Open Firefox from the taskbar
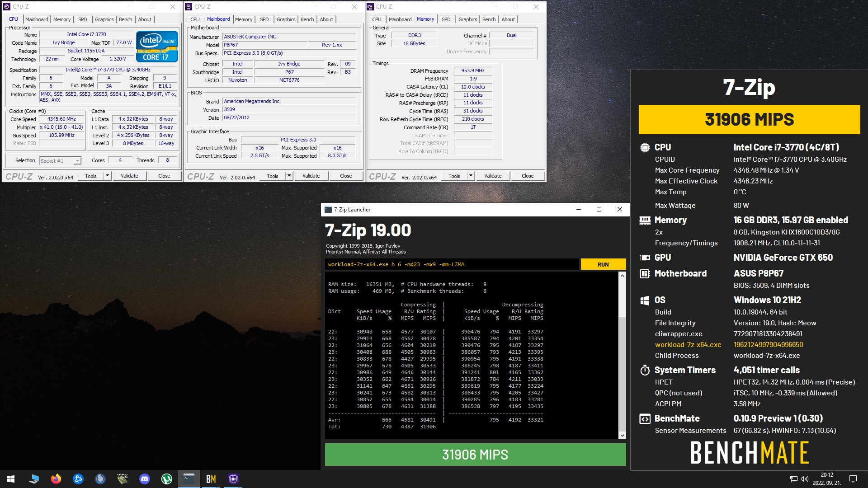Image resolution: width=868 pixels, height=488 pixels. click(56, 479)
